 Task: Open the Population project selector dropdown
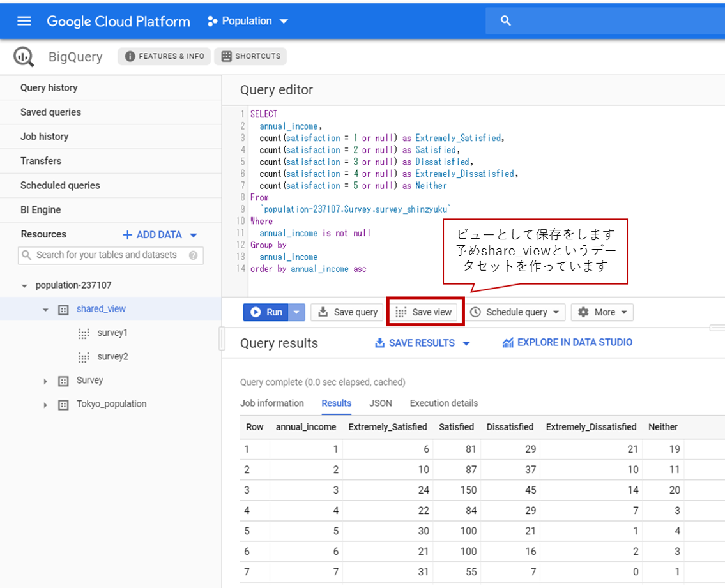[248, 21]
